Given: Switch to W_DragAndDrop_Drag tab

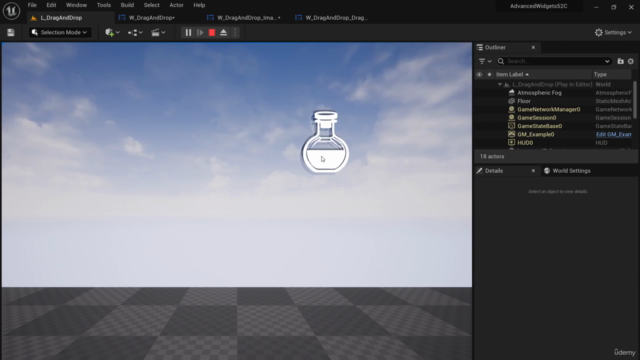Looking at the screenshot, I should (x=336, y=18).
